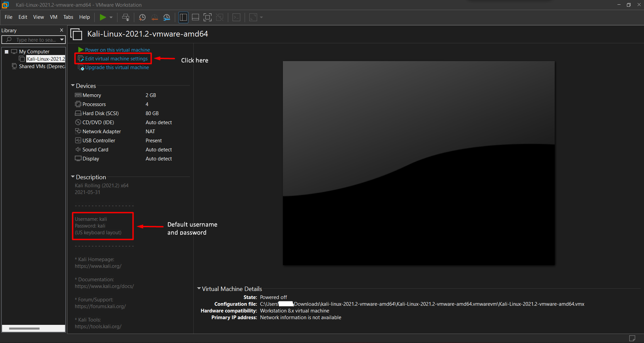Open the snapshot manager wrench-clock icon

point(167,17)
